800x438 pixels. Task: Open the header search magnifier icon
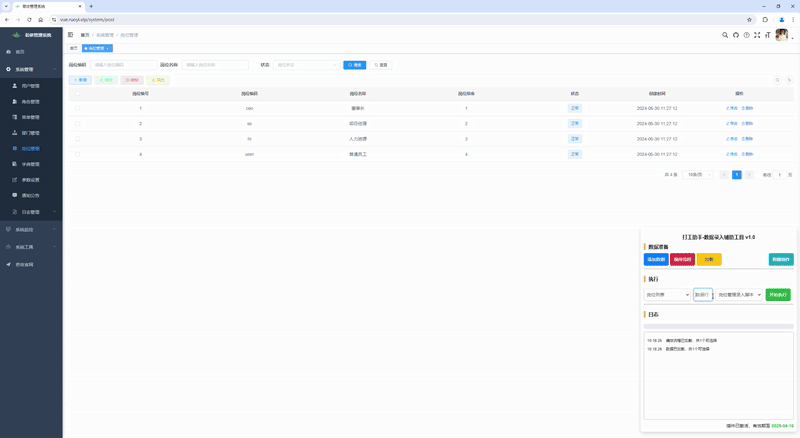[x=725, y=35]
